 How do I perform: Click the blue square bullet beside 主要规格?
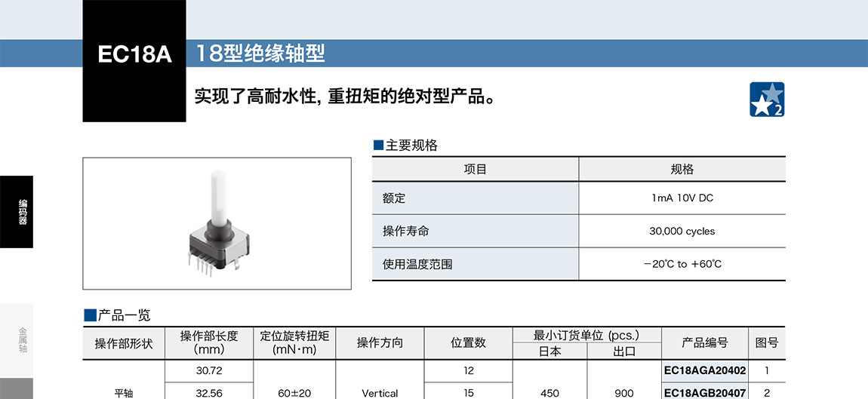(379, 146)
